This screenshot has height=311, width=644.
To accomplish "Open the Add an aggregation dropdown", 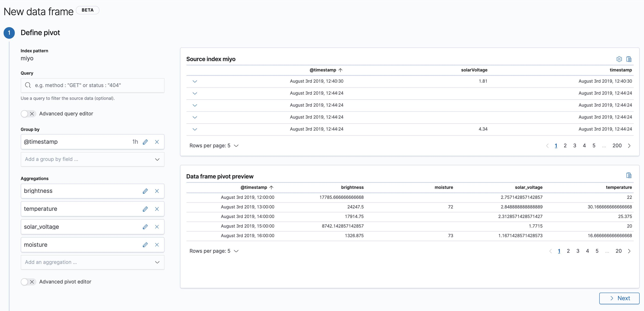I will pos(92,262).
